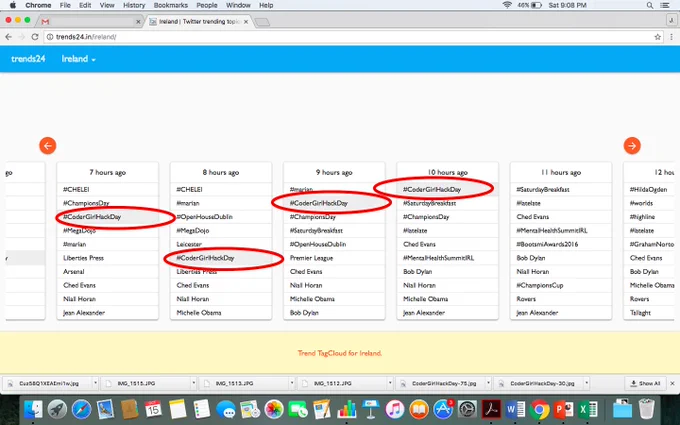This screenshot has width=680, height=425.
Task: Open PowerPoint from the dock
Action: 564,409
